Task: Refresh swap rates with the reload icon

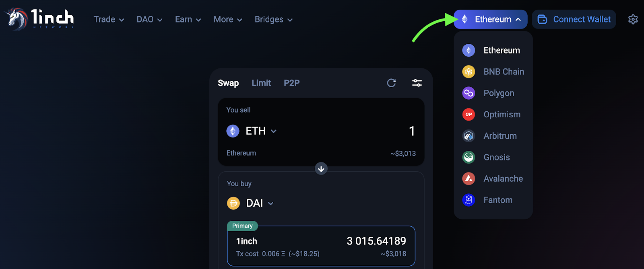Action: point(391,83)
